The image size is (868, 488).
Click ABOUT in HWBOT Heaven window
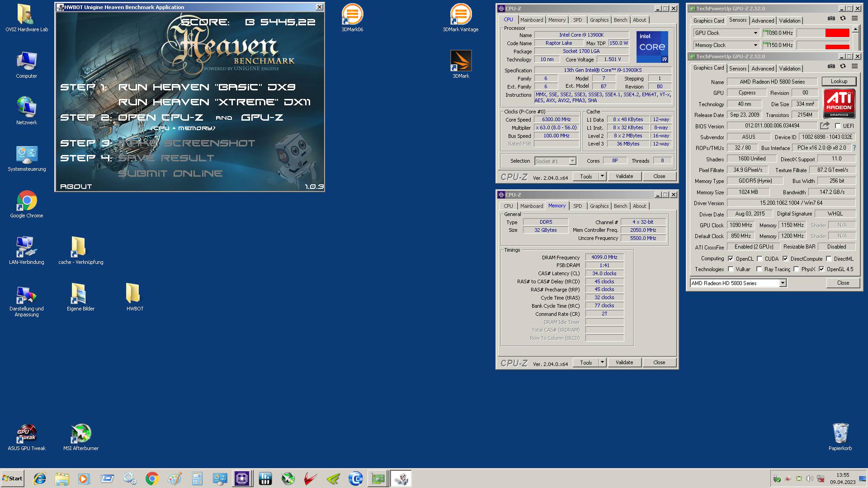(76, 186)
